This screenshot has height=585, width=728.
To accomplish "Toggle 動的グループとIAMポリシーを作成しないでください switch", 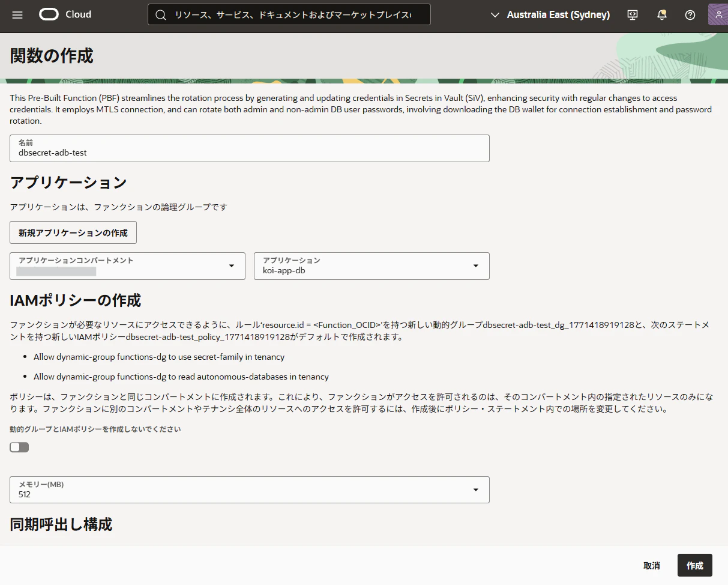I will pos(19,447).
